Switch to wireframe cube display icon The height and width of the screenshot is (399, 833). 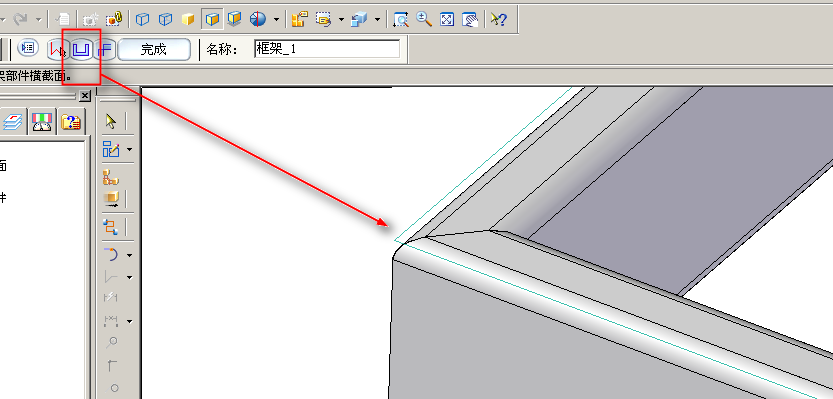142,20
